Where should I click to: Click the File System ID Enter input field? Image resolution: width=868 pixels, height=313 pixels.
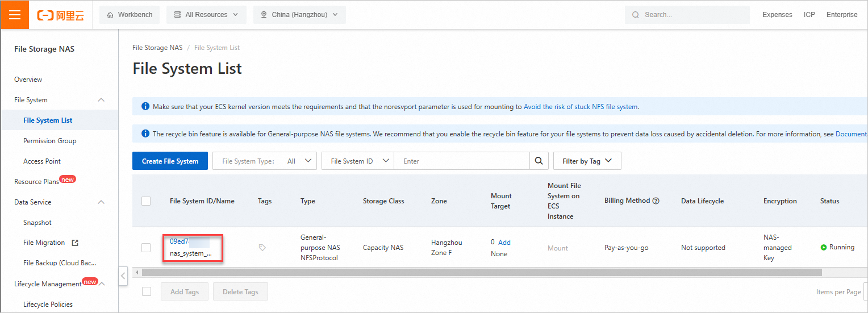(462, 161)
